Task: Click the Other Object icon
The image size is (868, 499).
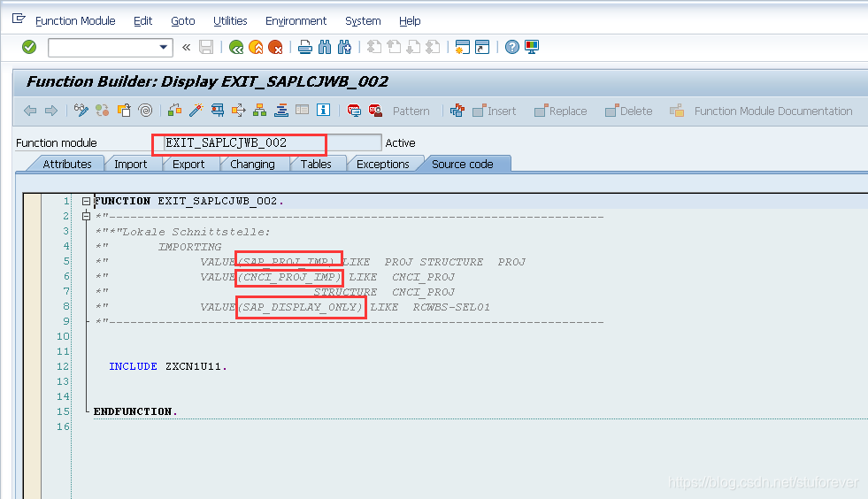Action: [x=124, y=111]
